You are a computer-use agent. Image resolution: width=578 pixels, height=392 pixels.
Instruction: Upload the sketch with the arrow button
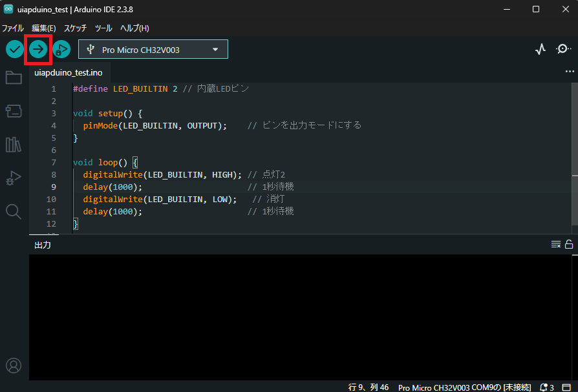pyautogui.click(x=38, y=49)
